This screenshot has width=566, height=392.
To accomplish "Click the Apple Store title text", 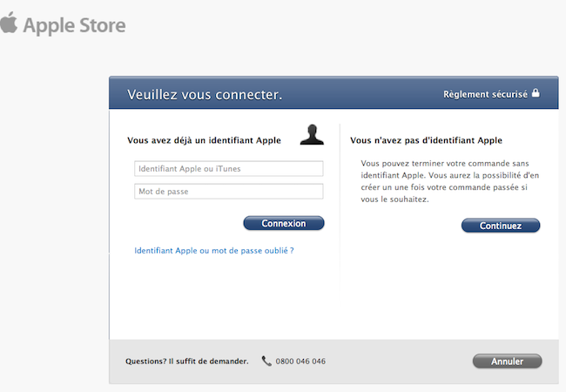I will tap(74, 25).
